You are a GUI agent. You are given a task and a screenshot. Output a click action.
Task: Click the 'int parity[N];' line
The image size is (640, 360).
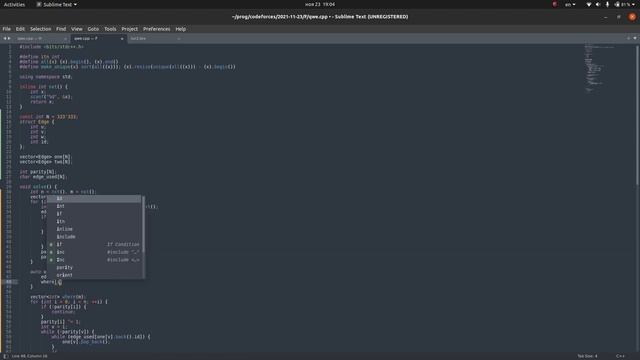coord(38,172)
